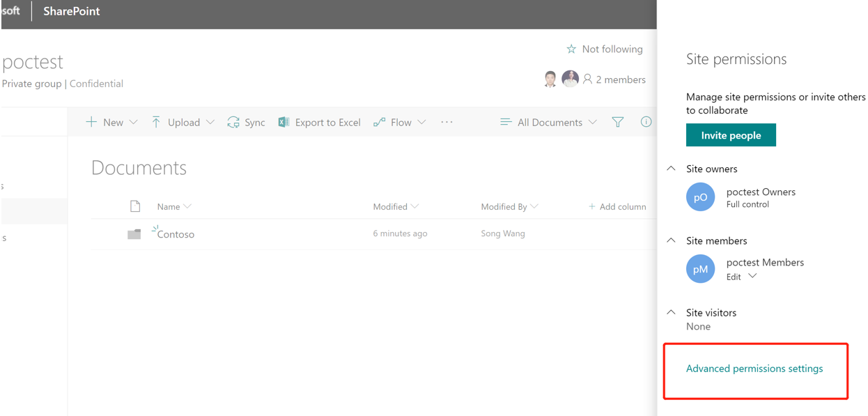Click the file type column icon
Screen dimensions: 868x416
[x=135, y=206]
